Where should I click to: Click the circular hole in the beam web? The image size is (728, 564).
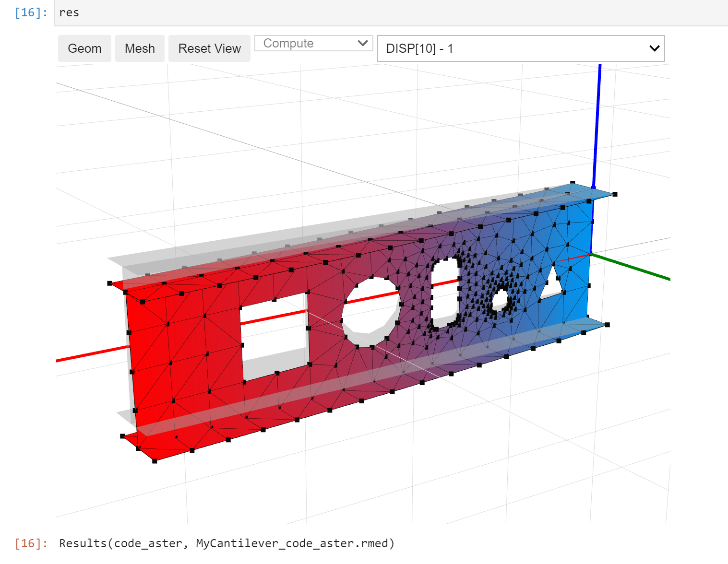[370, 312]
